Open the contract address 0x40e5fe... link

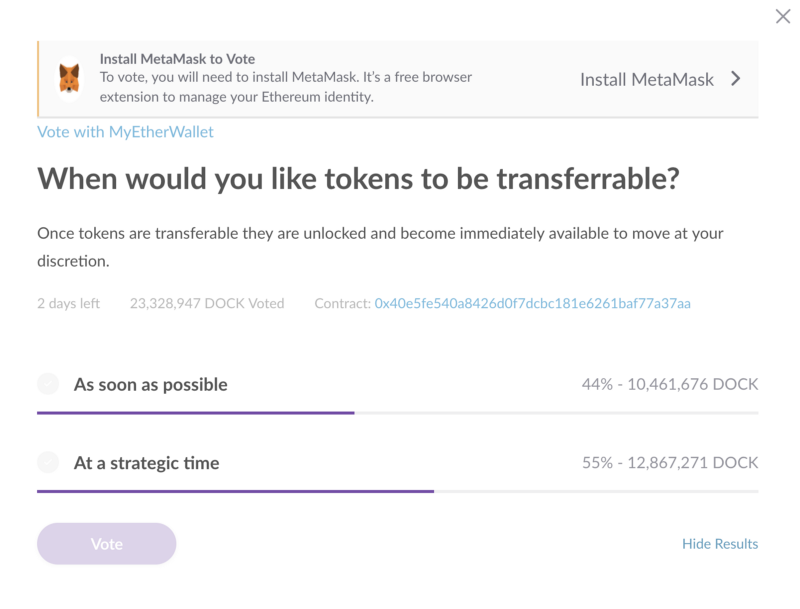(x=532, y=303)
